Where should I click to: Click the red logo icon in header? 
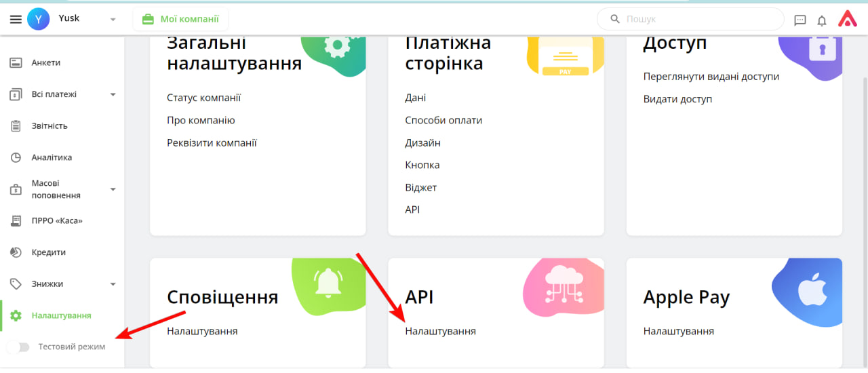(x=848, y=19)
